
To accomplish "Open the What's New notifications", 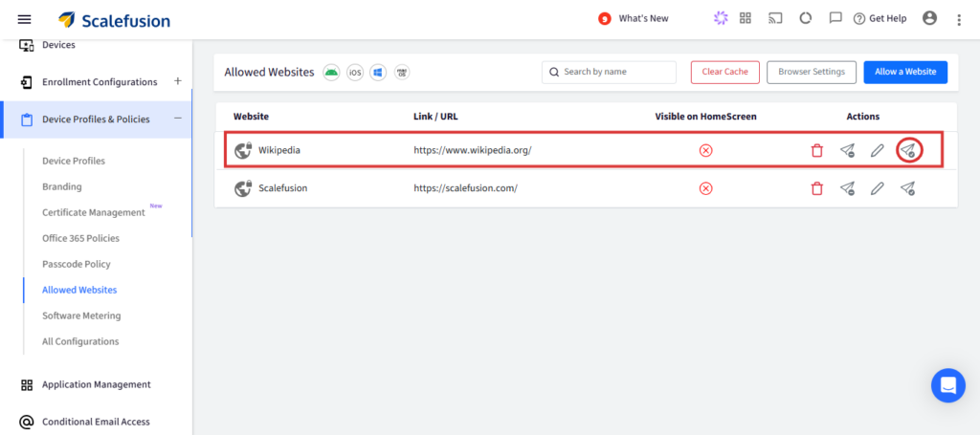I will point(634,19).
